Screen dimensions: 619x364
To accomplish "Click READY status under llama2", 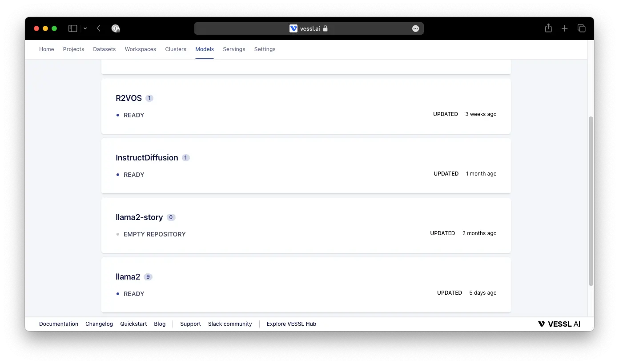I will point(134,294).
